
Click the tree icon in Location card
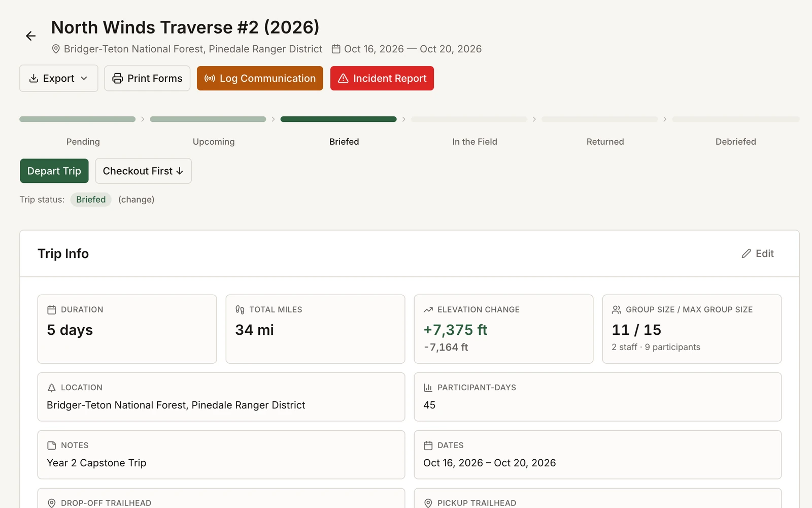tap(51, 388)
